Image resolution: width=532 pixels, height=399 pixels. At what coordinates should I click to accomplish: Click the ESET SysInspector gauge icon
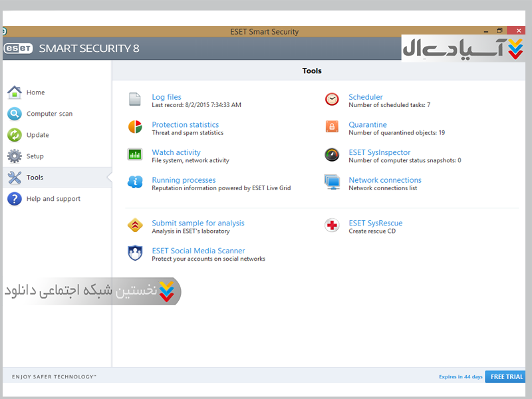(x=332, y=155)
